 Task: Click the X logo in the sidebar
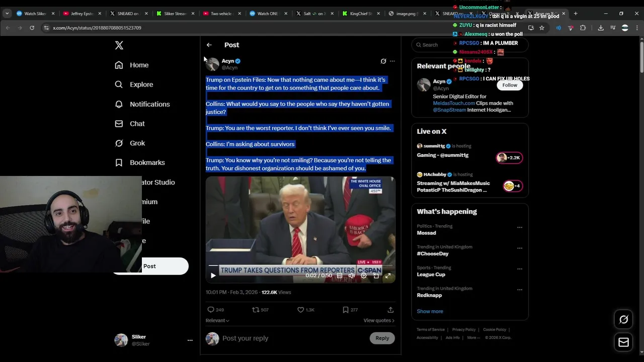pyautogui.click(x=119, y=45)
